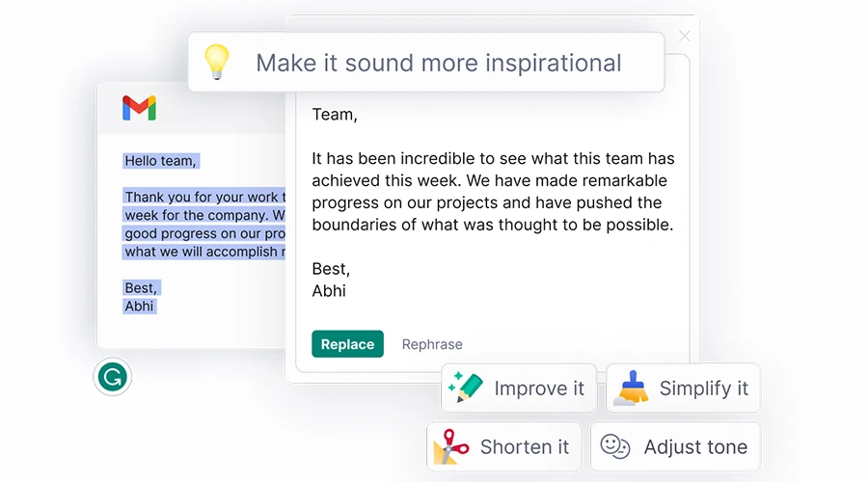Click the Make it sound more inspirational prompt
Image resolution: width=868 pixels, height=482 pixels.
pos(425,62)
